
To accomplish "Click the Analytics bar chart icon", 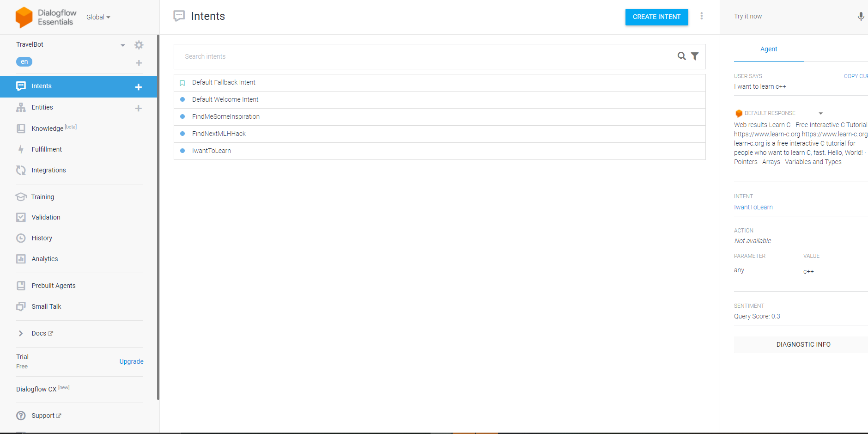I will point(21,259).
